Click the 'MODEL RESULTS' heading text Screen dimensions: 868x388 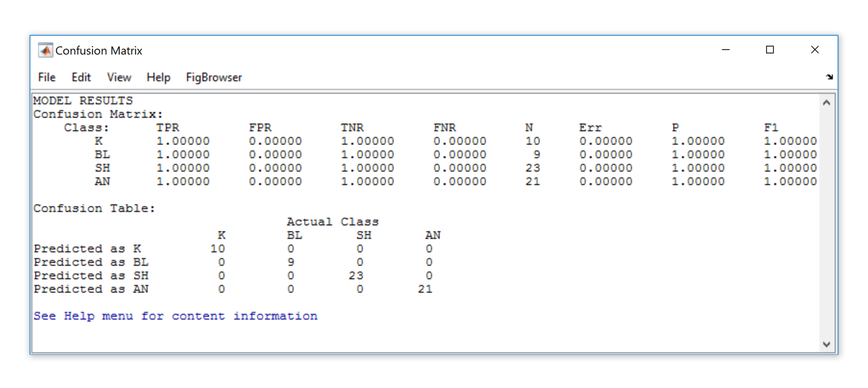pos(83,101)
